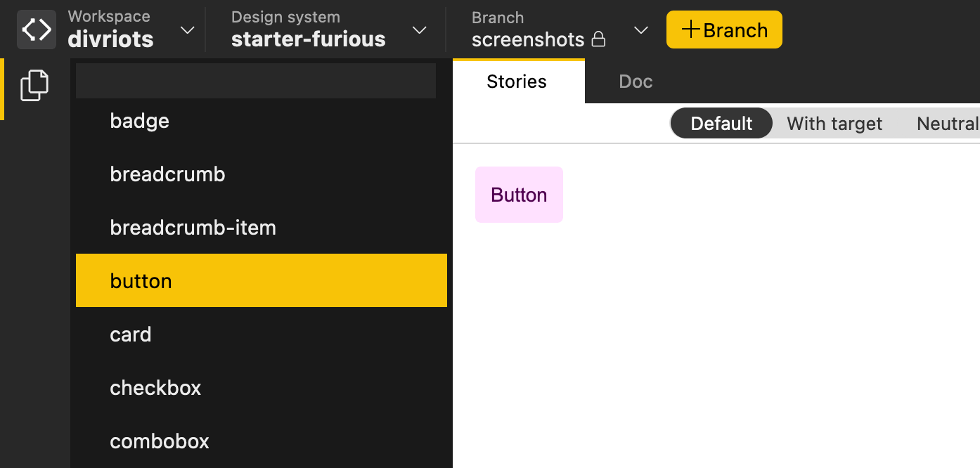Image resolution: width=980 pixels, height=468 pixels.
Task: Click the pink Button preview
Action: click(519, 195)
